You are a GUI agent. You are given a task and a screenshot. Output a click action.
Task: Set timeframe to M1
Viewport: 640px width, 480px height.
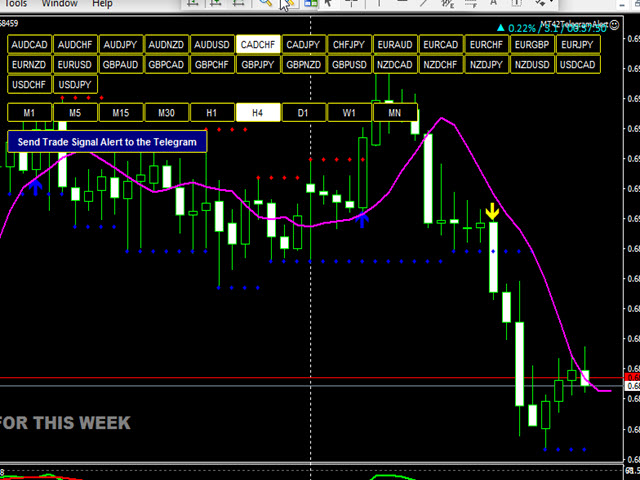tap(29, 113)
